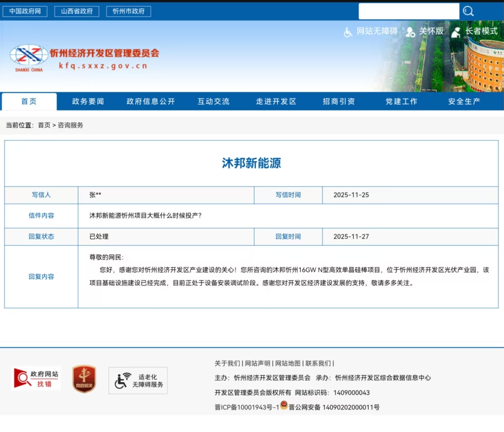Viewport: 504px width, 432px height.
Task: Switch to 关怀版 version
Action: point(432,31)
